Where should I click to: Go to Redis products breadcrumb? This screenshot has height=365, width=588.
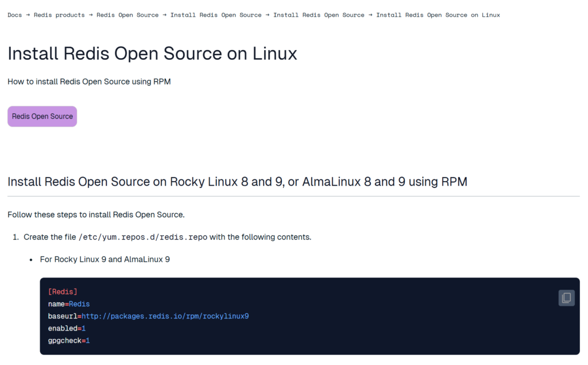tap(59, 15)
